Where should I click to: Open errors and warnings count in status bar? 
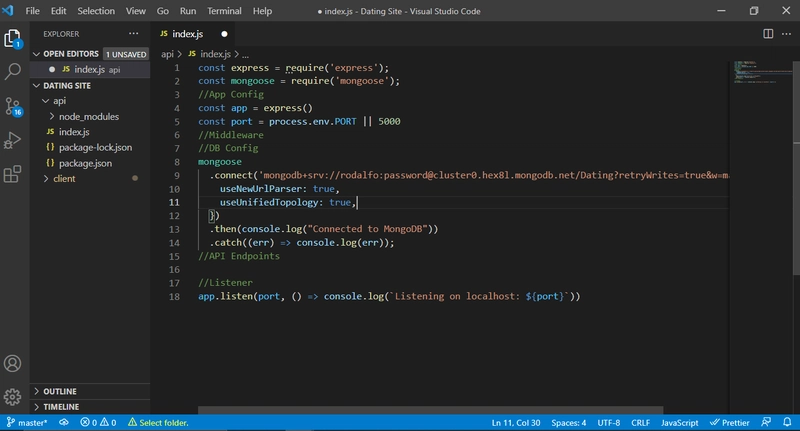tap(98, 422)
